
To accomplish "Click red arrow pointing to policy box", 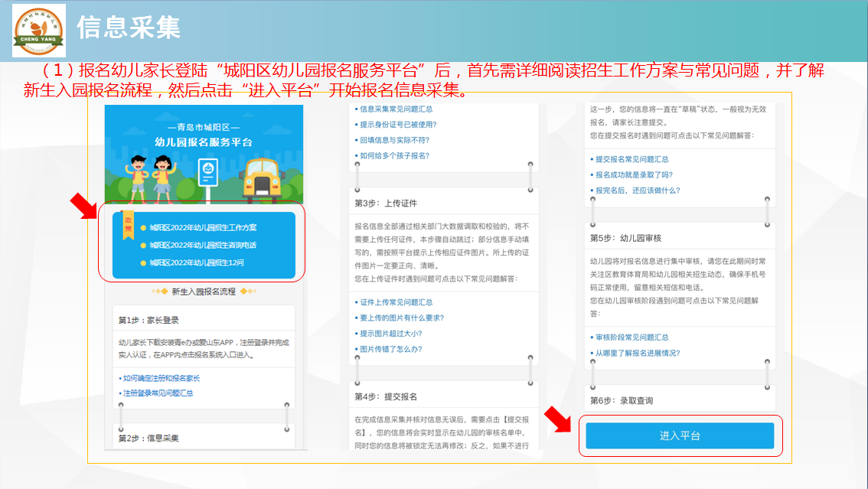I will [x=82, y=207].
